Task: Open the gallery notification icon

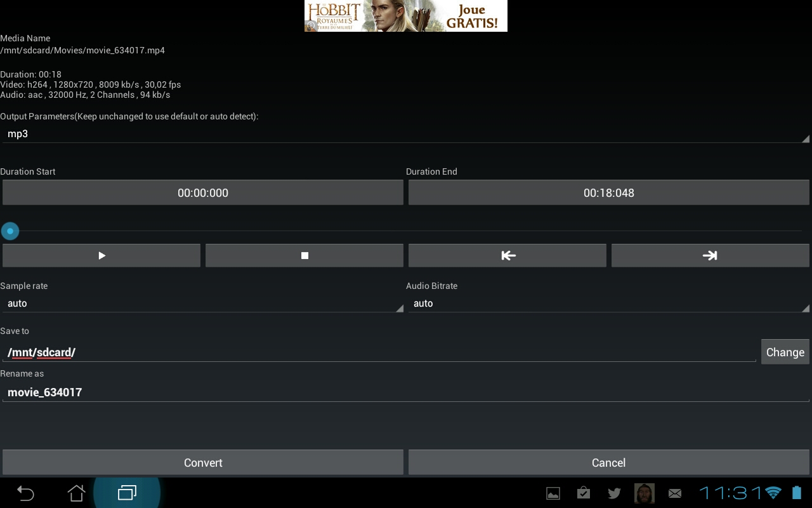Action: 553,493
